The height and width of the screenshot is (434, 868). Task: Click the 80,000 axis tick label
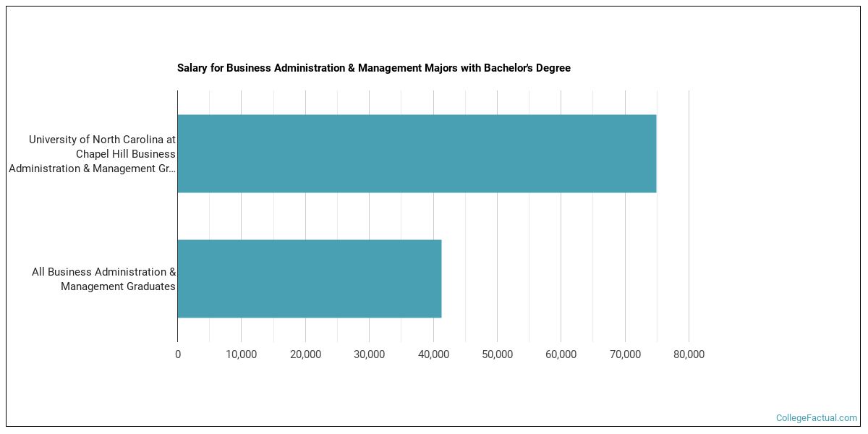(x=689, y=354)
